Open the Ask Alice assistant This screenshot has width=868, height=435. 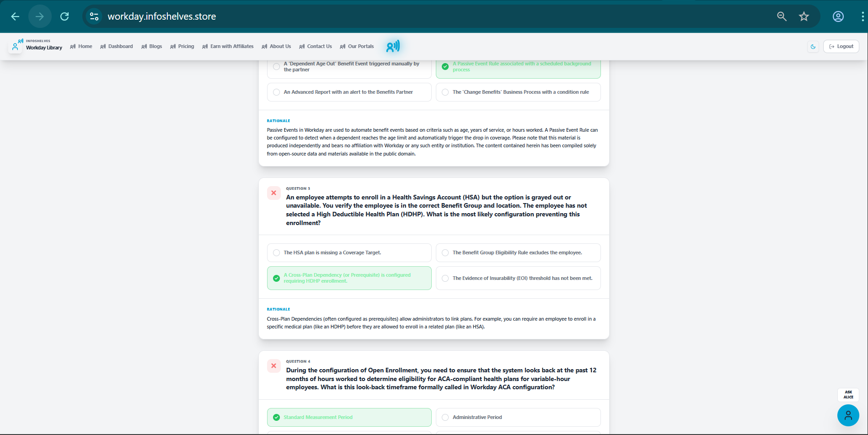[x=848, y=395]
